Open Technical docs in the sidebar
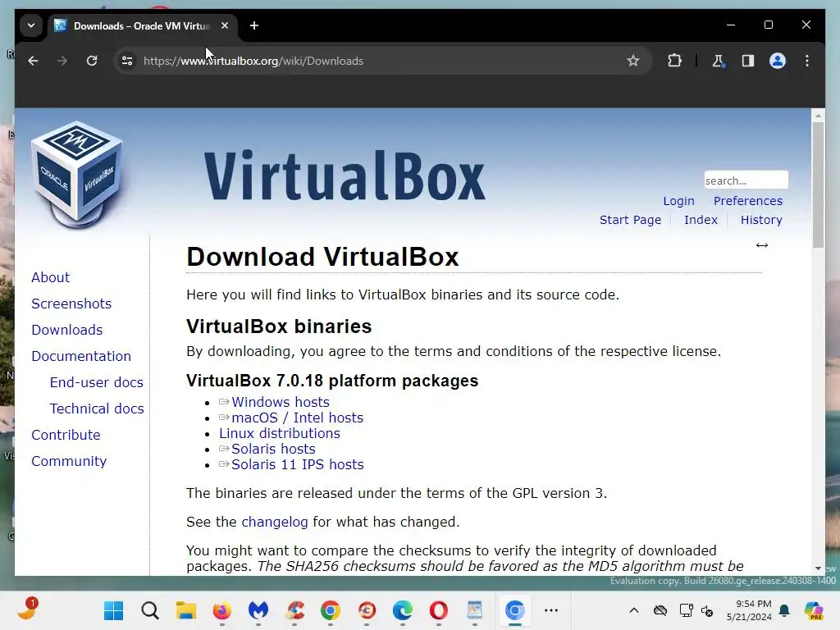The image size is (840, 630). coord(97,409)
